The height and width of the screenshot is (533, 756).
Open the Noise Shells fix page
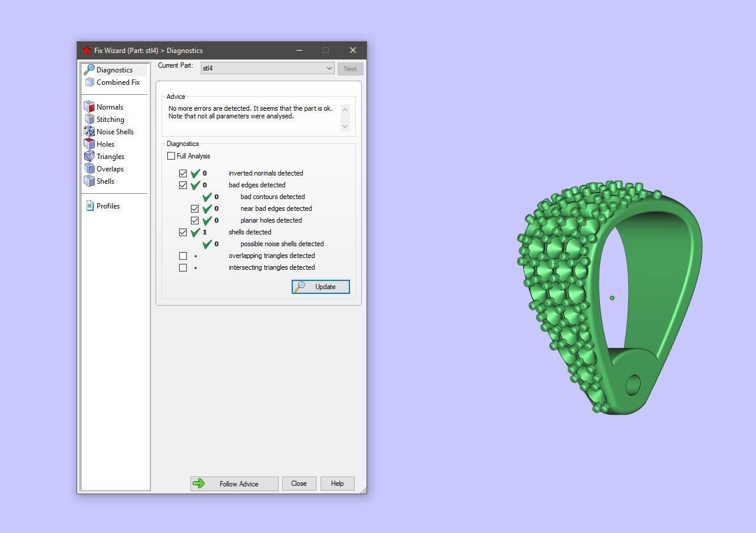click(x=115, y=132)
